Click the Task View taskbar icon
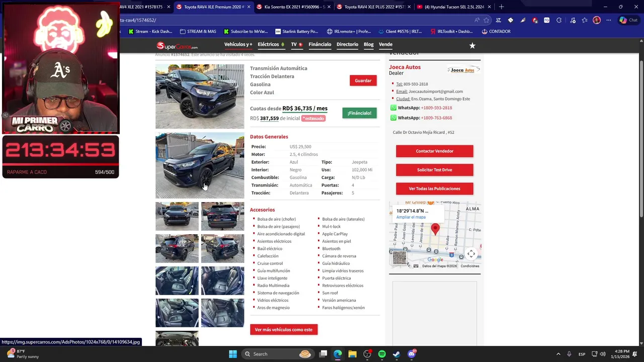This screenshot has height=362, width=644. click(x=323, y=354)
